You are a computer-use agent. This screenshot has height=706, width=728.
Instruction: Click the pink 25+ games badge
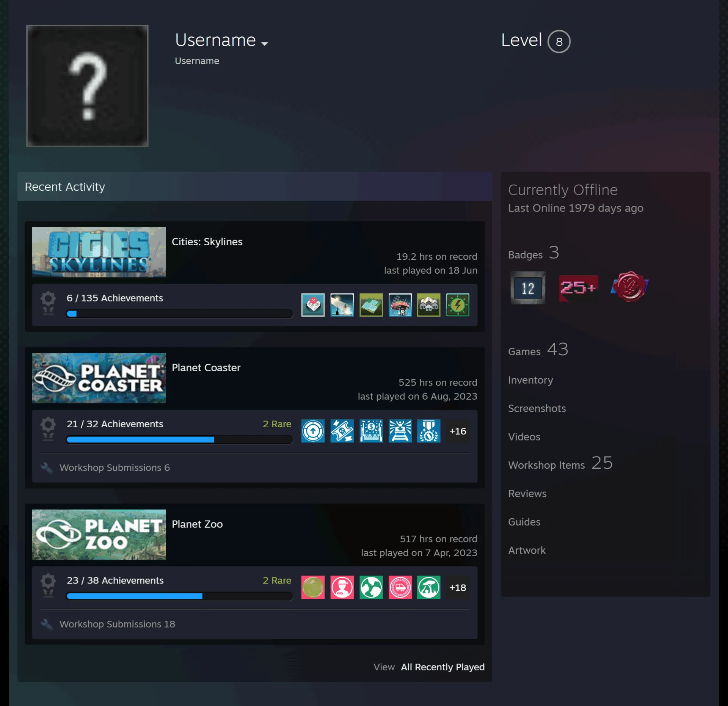[x=578, y=288]
